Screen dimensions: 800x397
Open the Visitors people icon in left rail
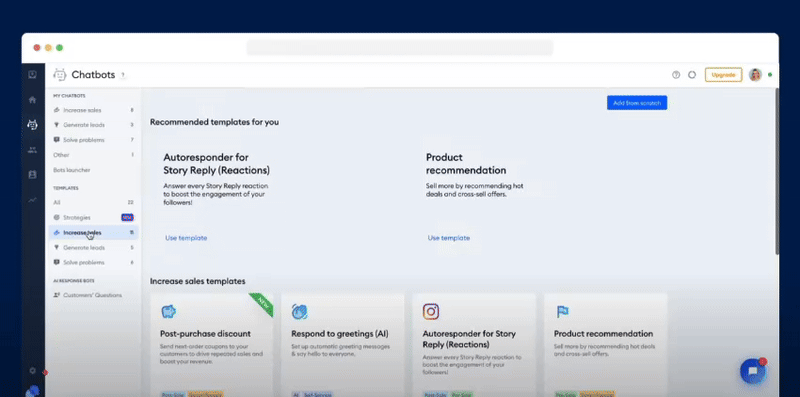click(32, 150)
